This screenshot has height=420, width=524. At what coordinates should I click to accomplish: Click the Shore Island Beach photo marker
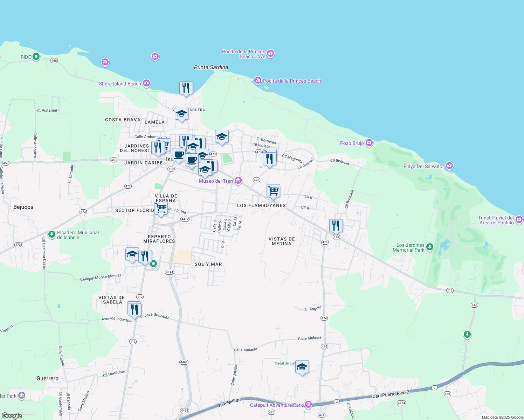coord(146,83)
